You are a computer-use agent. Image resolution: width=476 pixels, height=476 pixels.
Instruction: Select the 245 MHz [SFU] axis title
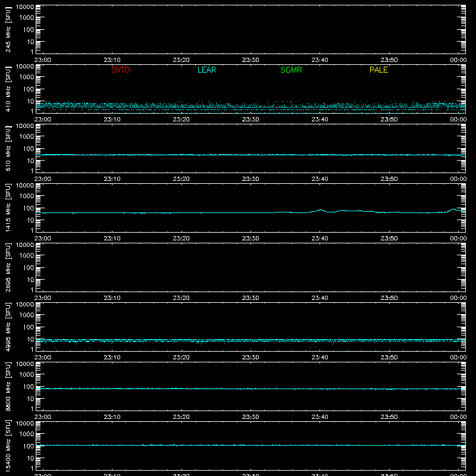[8, 29]
